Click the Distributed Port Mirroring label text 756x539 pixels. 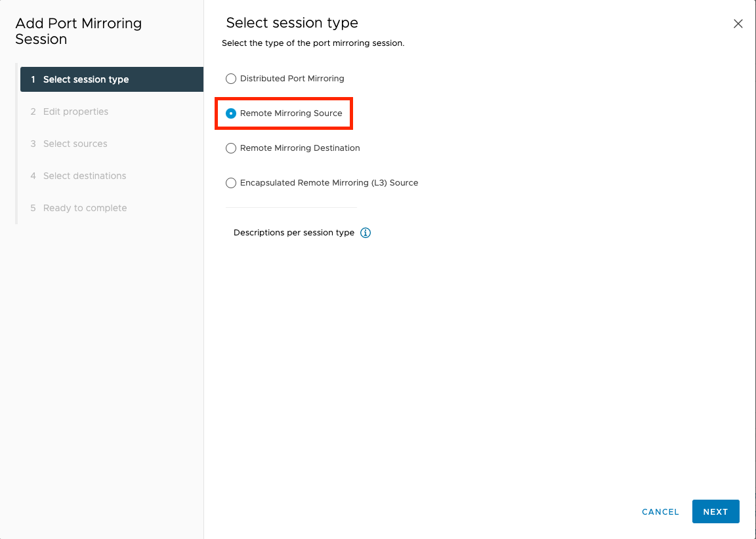[x=292, y=79]
